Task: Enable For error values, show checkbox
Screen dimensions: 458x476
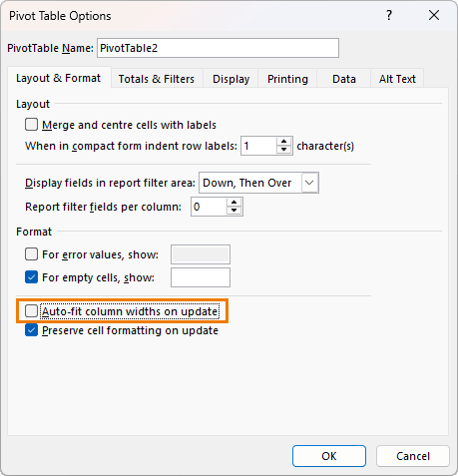Action: tap(31, 254)
